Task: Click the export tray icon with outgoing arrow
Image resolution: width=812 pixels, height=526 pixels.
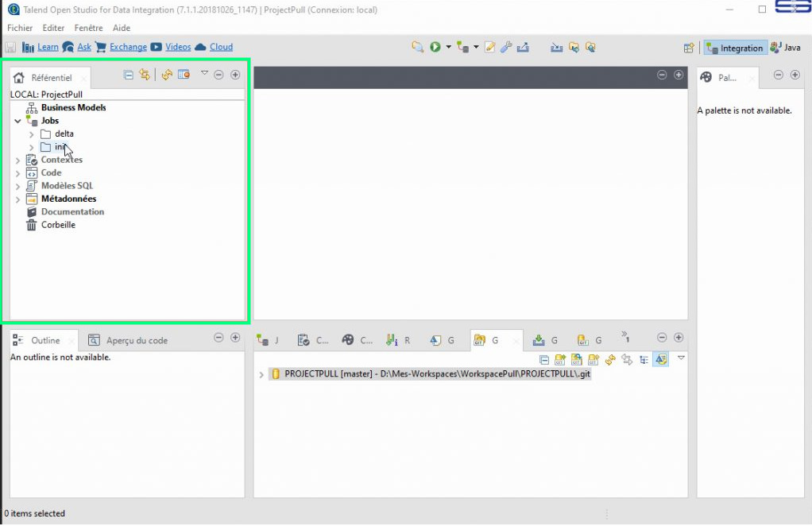Action: pos(523,47)
